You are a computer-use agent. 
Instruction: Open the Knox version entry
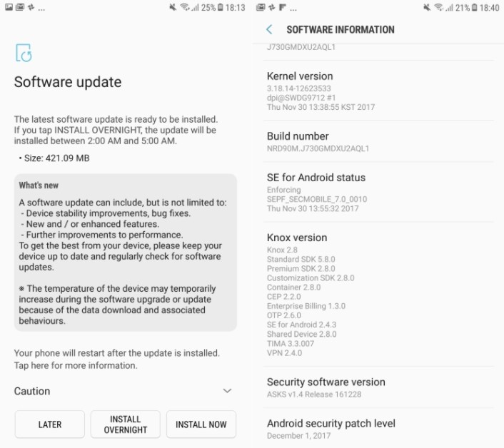pos(378,295)
